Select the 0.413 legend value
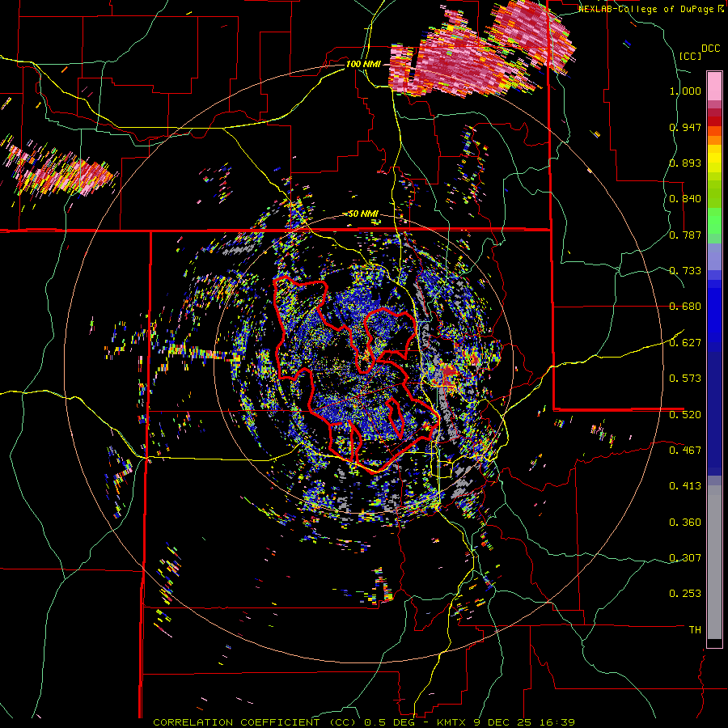Screen dimensions: 728x728 (x=685, y=486)
